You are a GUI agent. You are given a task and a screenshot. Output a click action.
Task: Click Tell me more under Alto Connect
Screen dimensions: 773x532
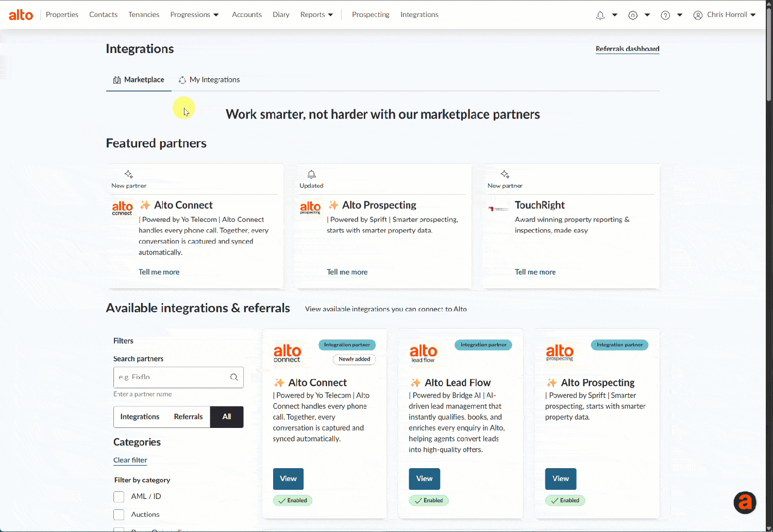(x=159, y=272)
